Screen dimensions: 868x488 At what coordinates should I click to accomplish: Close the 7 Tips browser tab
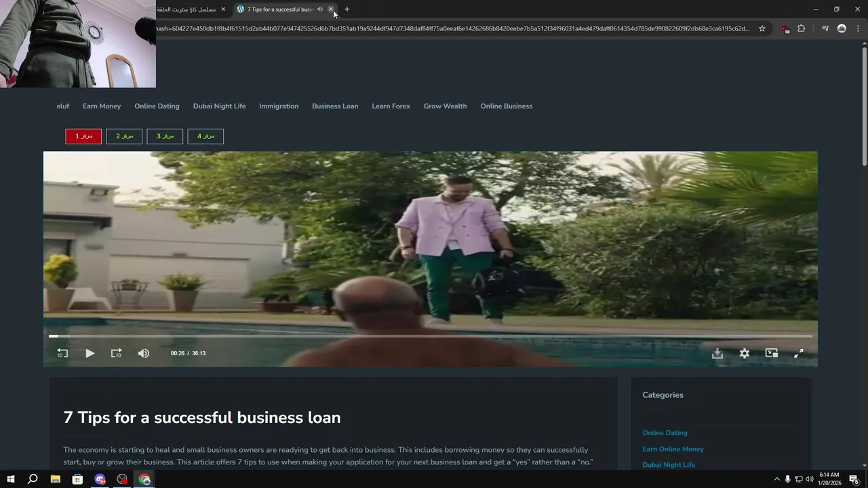point(331,9)
